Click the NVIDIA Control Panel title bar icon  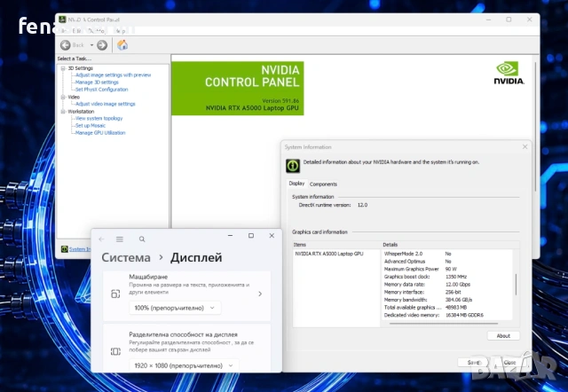pos(62,20)
